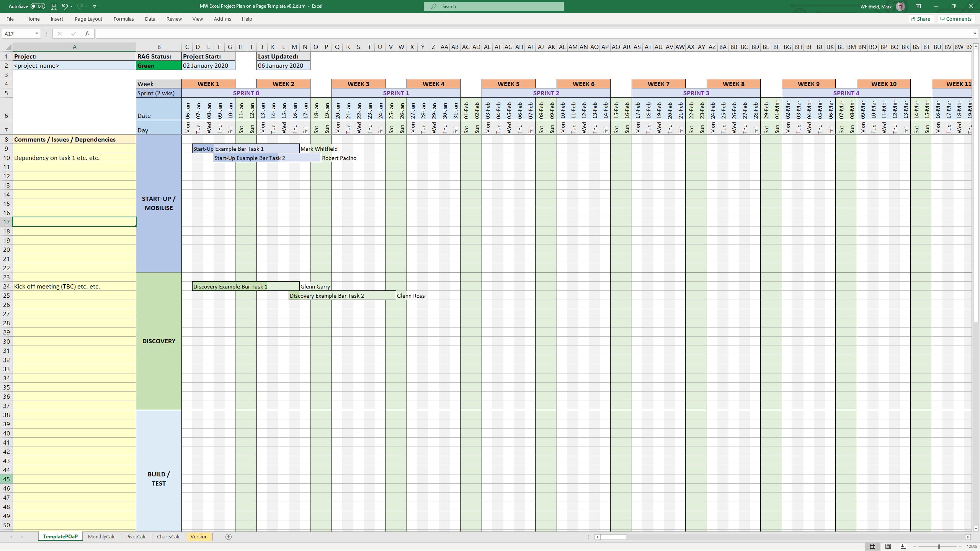Screen dimensions: 980x551
Task: Click the Share button
Action: [921, 19]
